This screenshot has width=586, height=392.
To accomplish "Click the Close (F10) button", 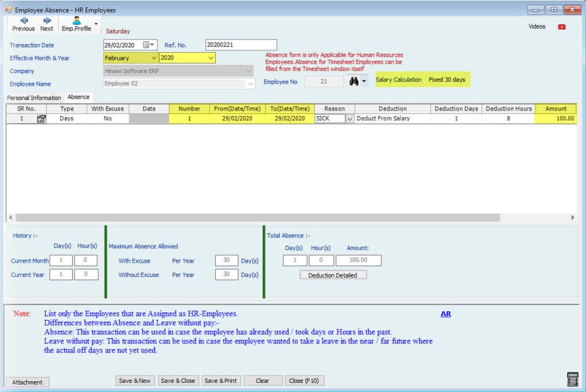I will [304, 381].
